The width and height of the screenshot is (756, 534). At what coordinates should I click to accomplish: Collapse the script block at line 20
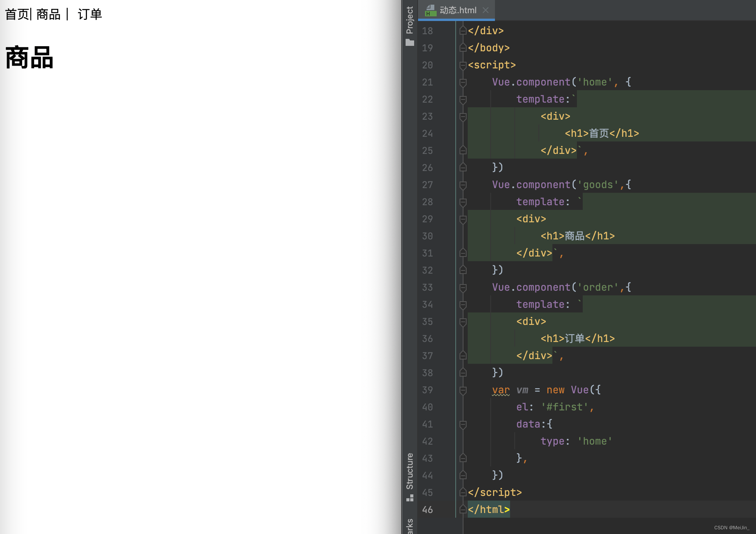coord(463,65)
